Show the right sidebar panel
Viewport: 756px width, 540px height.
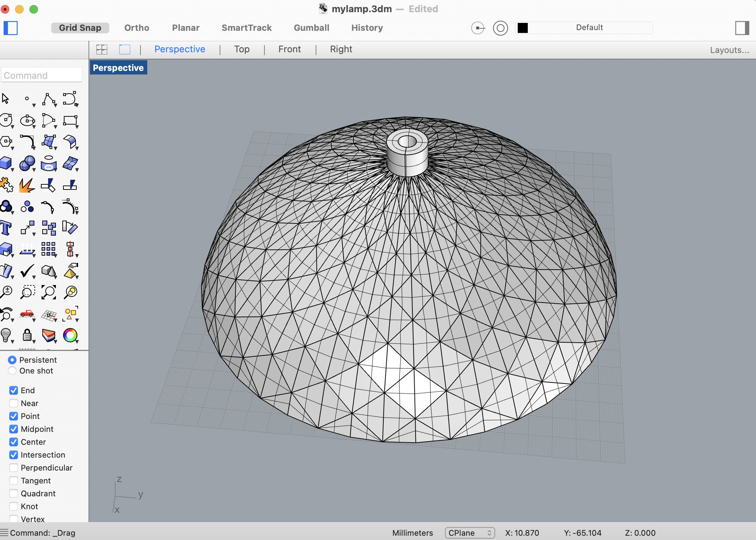pos(742,28)
